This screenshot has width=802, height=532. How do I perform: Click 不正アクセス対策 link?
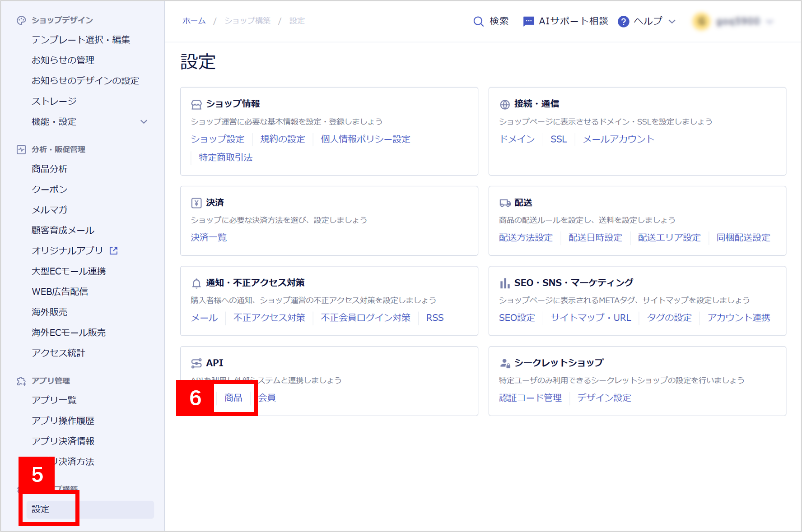pos(269,318)
